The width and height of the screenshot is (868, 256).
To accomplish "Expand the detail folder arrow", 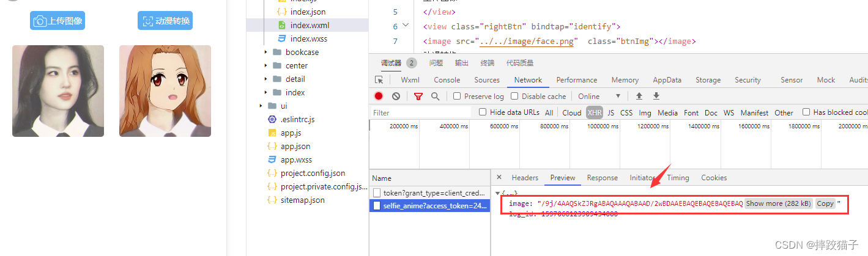I will (266, 79).
